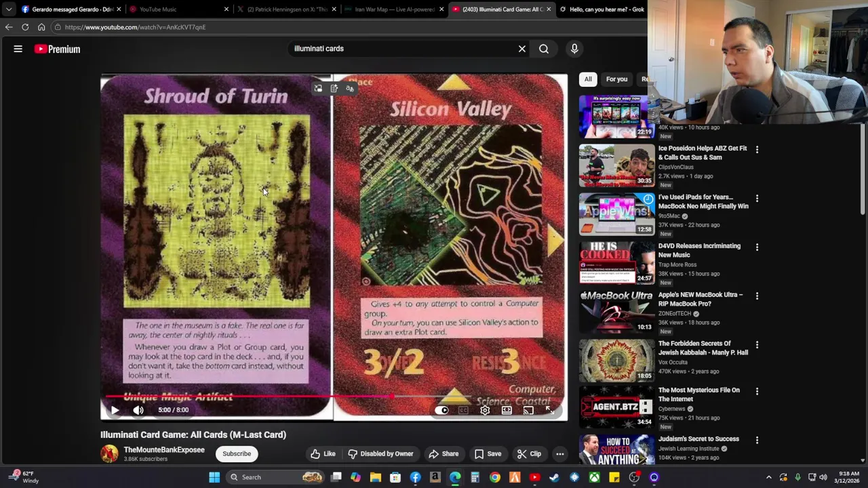Go to browser home page icon
The image size is (868, 488).
pos(41,27)
